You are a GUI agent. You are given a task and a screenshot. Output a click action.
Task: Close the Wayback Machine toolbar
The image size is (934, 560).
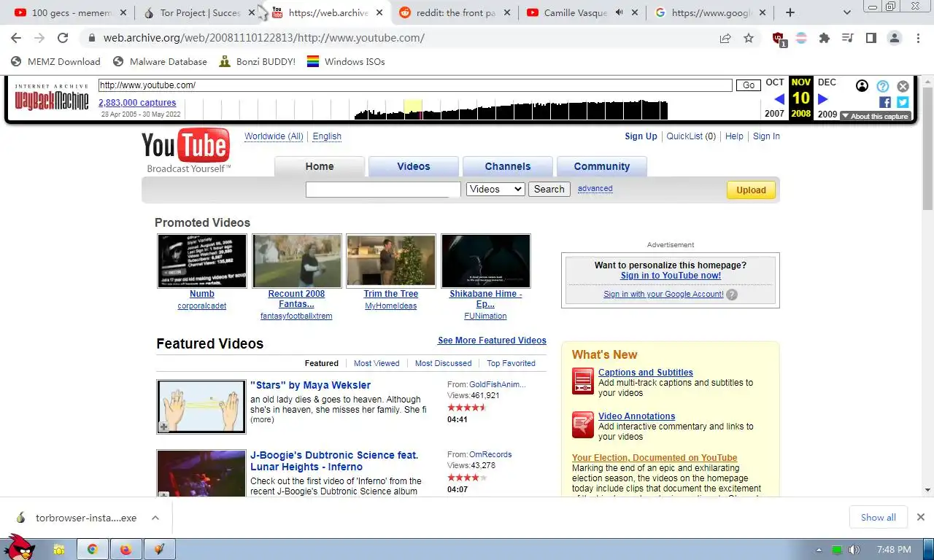(903, 86)
